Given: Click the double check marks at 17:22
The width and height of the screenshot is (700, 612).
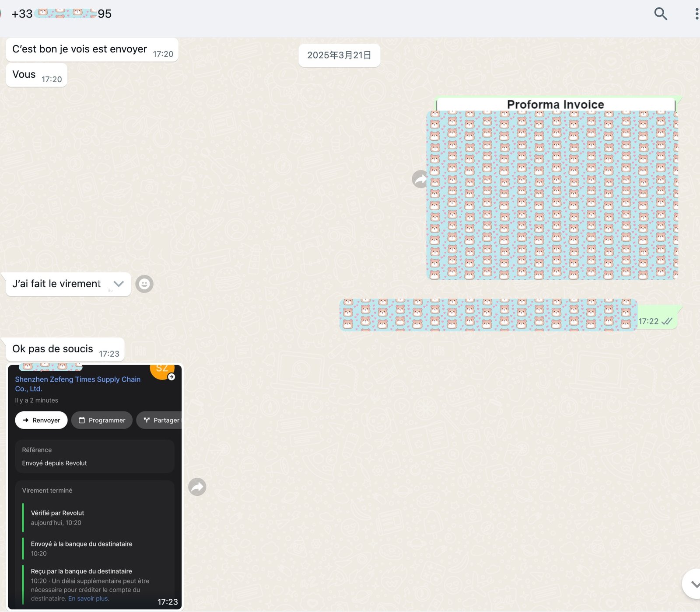Looking at the screenshot, I should tap(667, 321).
